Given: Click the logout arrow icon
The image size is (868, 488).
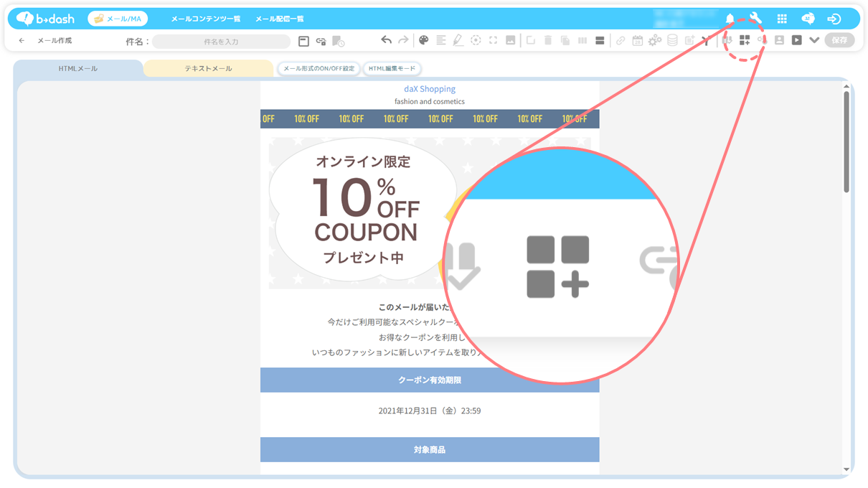Looking at the screenshot, I should pyautogui.click(x=834, y=19).
